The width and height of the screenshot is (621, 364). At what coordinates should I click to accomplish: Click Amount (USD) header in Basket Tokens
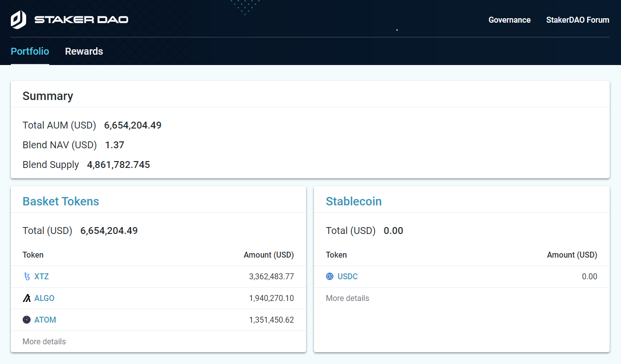(269, 255)
